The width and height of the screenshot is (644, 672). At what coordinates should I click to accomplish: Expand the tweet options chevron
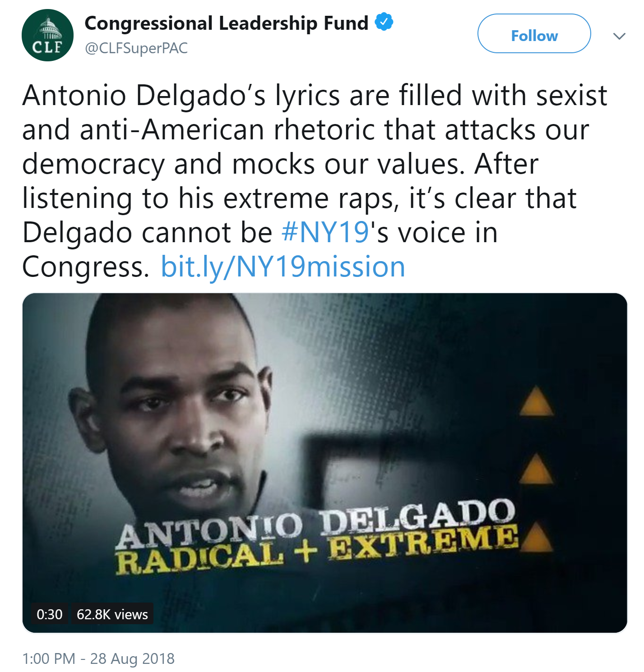[619, 36]
